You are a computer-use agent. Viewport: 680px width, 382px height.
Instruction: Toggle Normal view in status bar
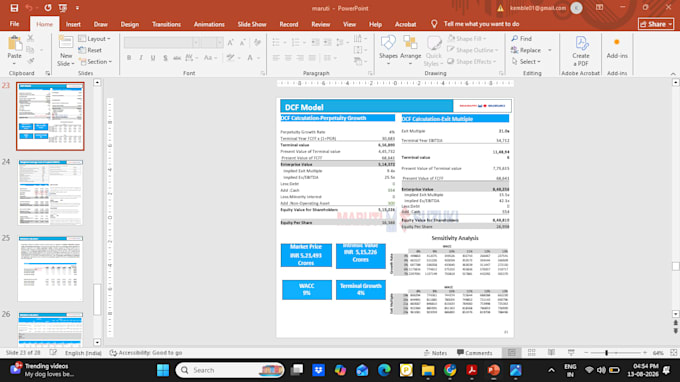(512, 353)
